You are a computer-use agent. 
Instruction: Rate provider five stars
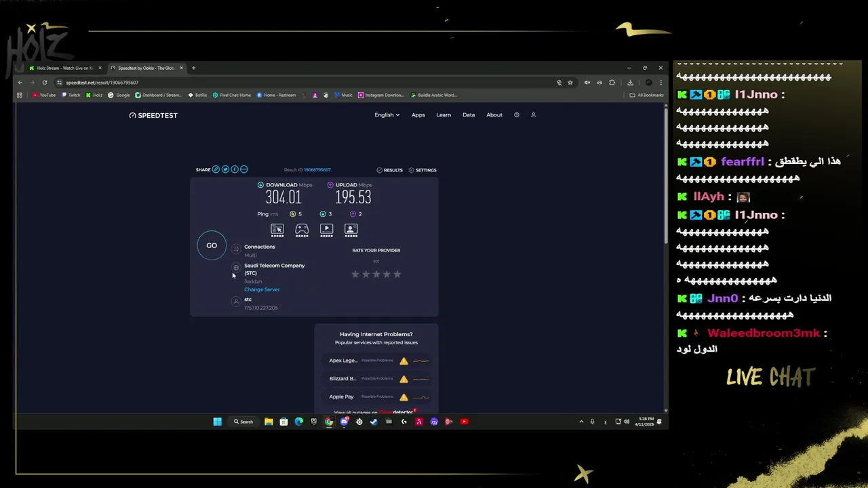(x=397, y=274)
